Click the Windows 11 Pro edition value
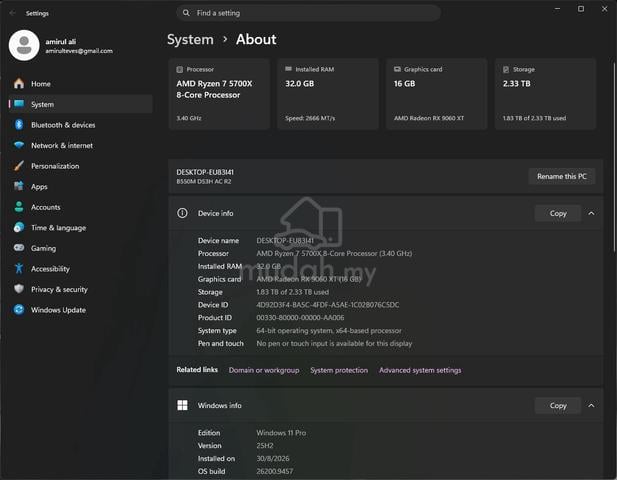The image size is (617, 480). click(x=281, y=433)
